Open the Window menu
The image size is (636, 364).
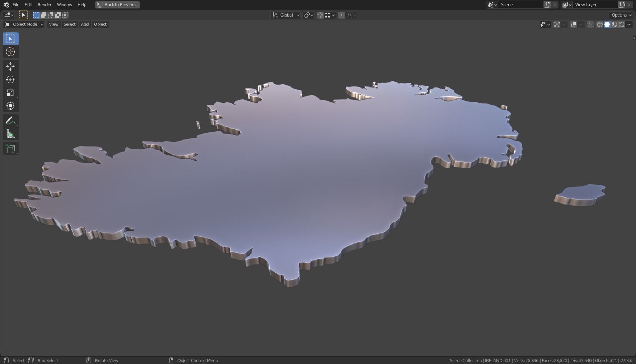[x=64, y=4]
